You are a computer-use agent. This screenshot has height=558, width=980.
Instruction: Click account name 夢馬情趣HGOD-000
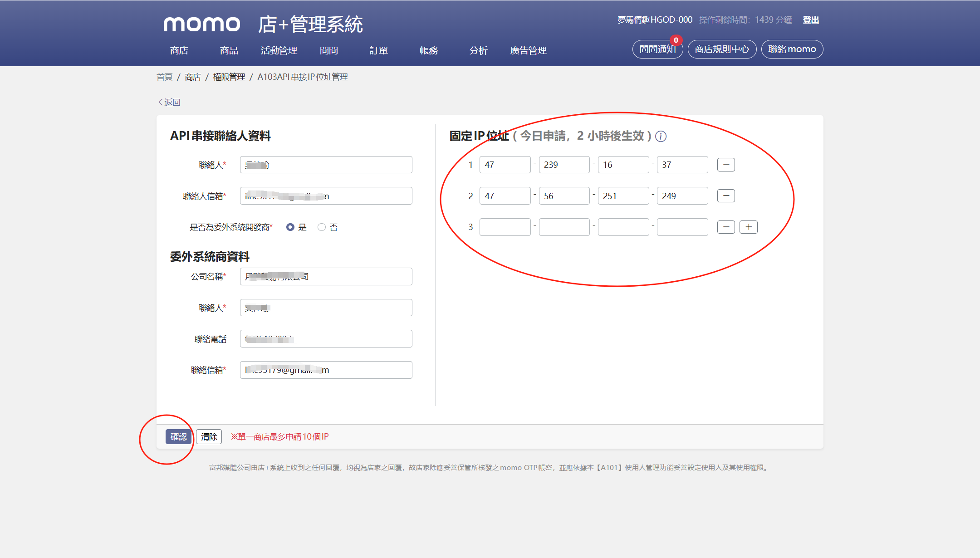click(x=655, y=20)
